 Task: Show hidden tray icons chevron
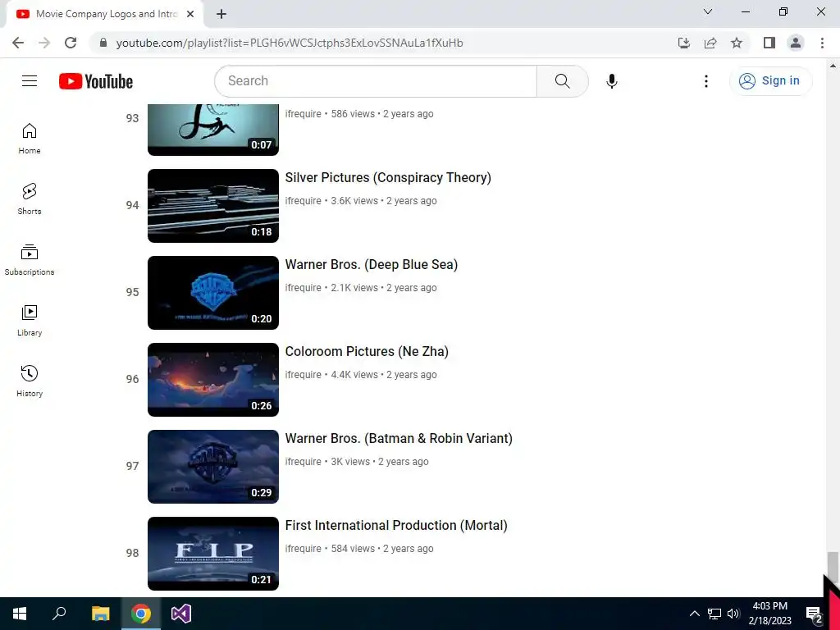pyautogui.click(x=694, y=614)
